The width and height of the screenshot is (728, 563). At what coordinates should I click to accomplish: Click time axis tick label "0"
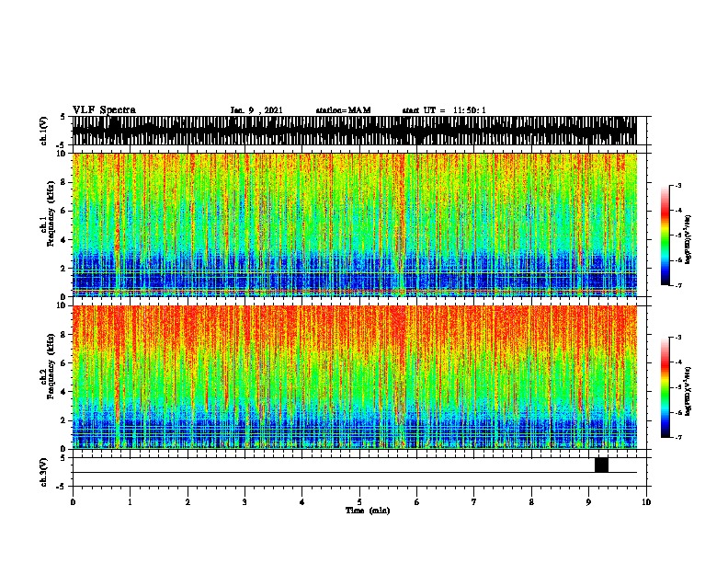[x=73, y=501]
